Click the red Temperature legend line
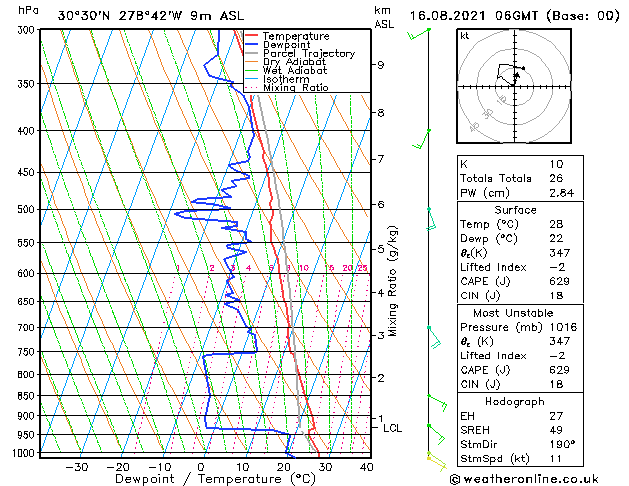The width and height of the screenshot is (629, 486). (x=251, y=36)
